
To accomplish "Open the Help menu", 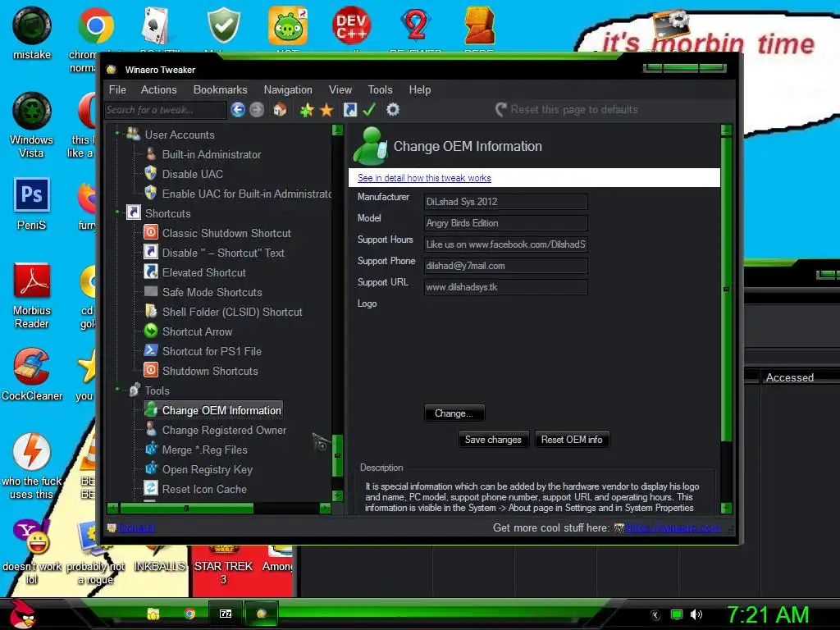I will (419, 90).
